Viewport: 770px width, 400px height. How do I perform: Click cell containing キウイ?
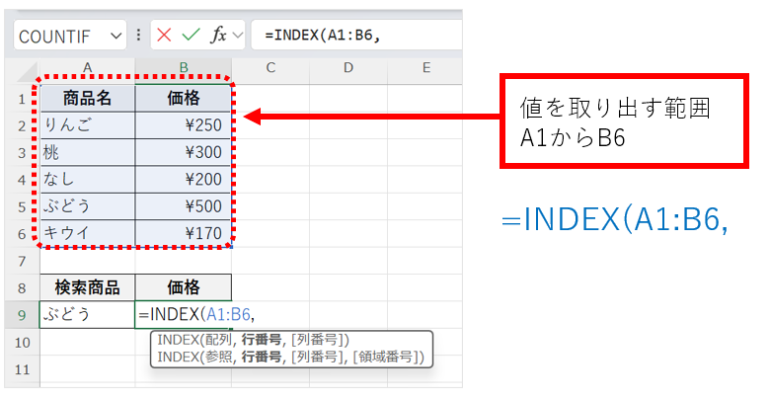pyautogui.click(x=87, y=234)
